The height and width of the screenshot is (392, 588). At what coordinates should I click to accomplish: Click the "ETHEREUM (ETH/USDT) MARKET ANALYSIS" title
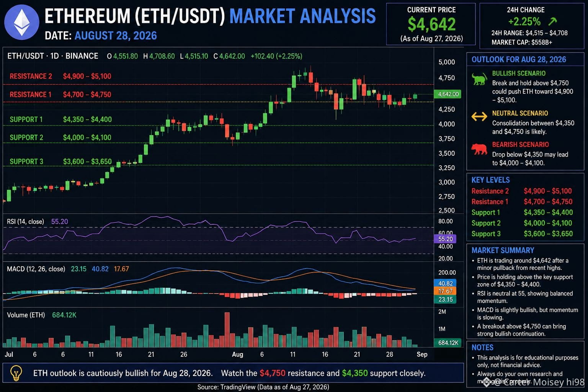[x=210, y=16]
